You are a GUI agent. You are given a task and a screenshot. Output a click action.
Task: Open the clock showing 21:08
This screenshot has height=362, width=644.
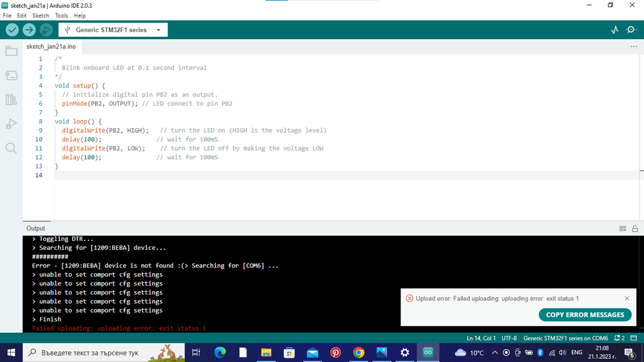click(601, 352)
